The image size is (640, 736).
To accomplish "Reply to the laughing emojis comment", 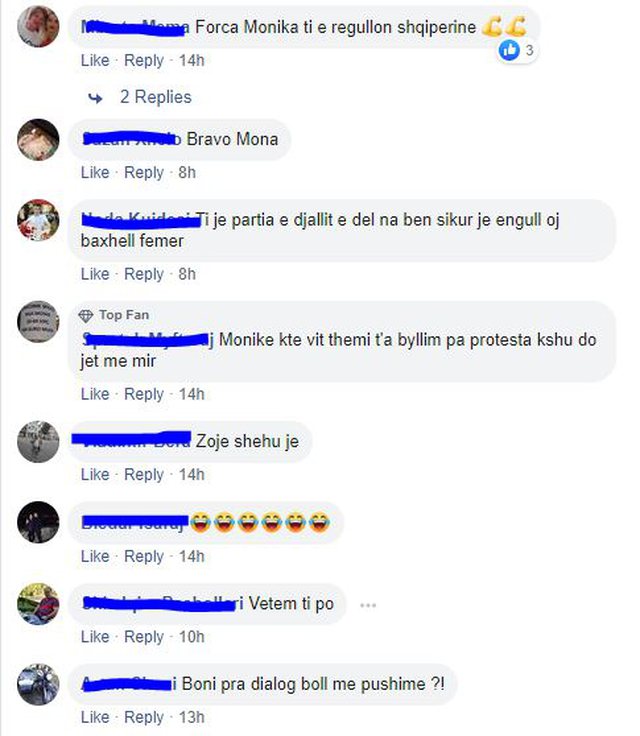I will [144, 557].
